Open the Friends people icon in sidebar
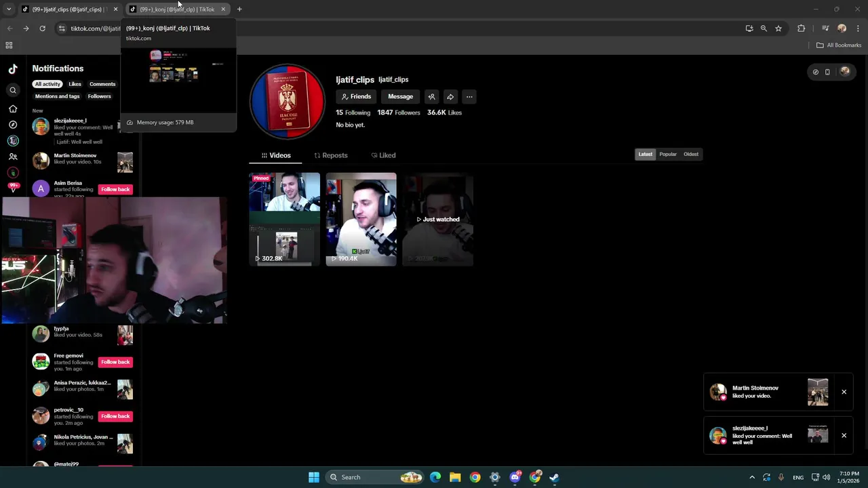Image resolution: width=868 pixels, height=488 pixels. tap(13, 157)
